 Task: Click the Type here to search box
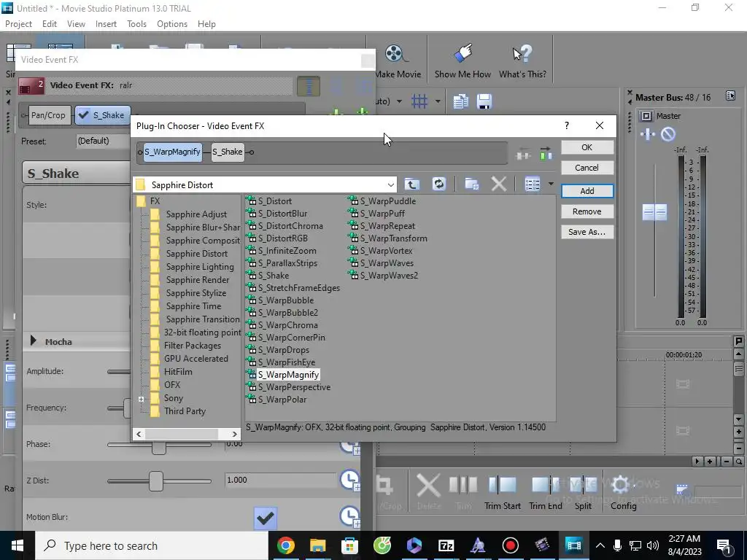pos(152,545)
